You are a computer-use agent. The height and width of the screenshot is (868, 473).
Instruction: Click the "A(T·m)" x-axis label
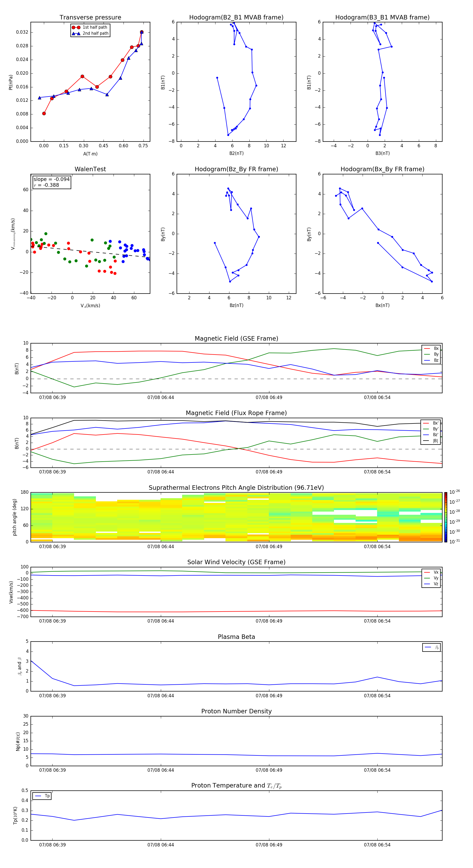pos(90,154)
